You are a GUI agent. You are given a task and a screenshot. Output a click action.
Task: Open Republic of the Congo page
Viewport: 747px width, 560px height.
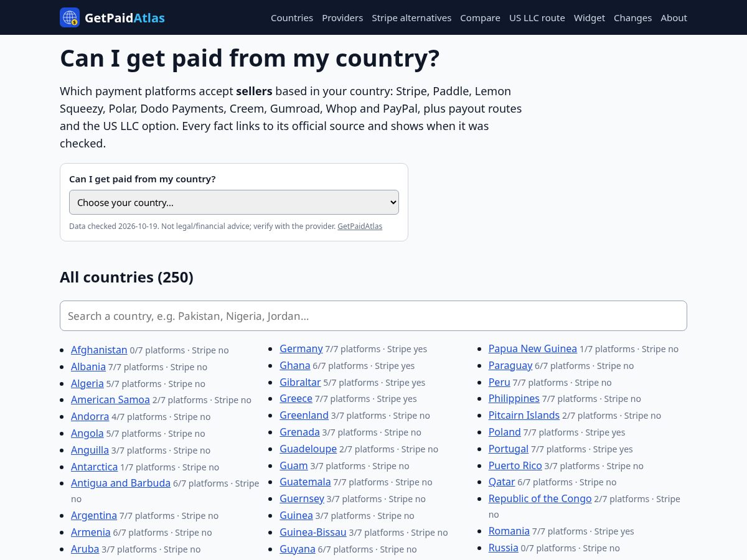click(540, 498)
